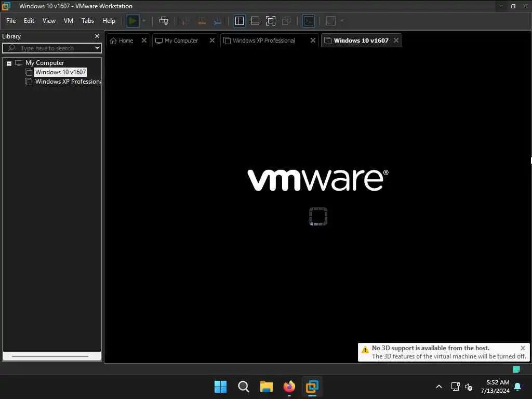Viewport: 532px width, 399px height.
Task: Open the clock and date flyout
Action: 495,387
